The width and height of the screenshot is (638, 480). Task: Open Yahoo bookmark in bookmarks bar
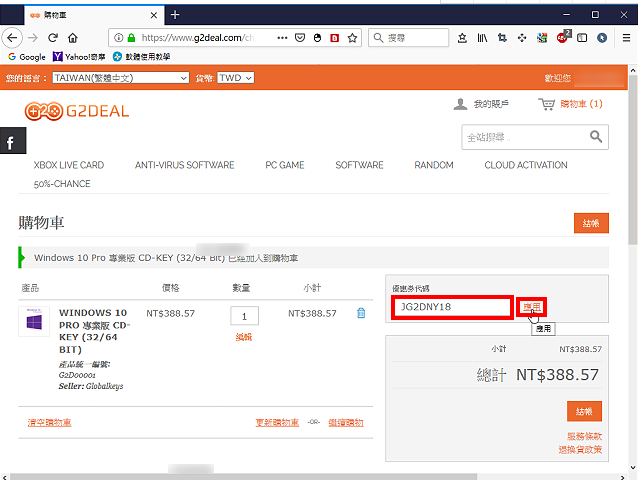[x=79, y=57]
